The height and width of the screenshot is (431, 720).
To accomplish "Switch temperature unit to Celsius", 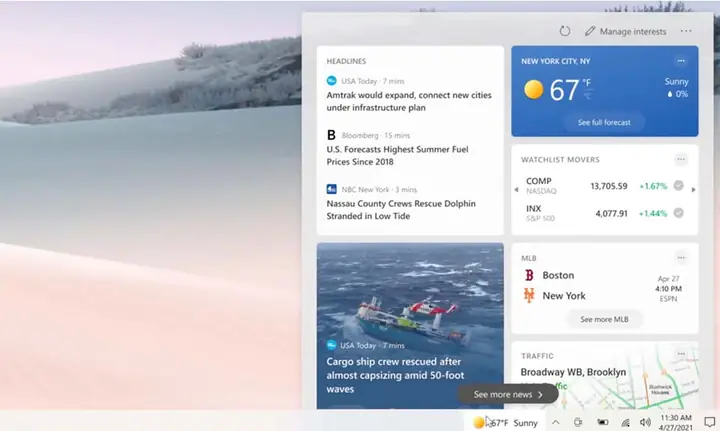I will 587,96.
